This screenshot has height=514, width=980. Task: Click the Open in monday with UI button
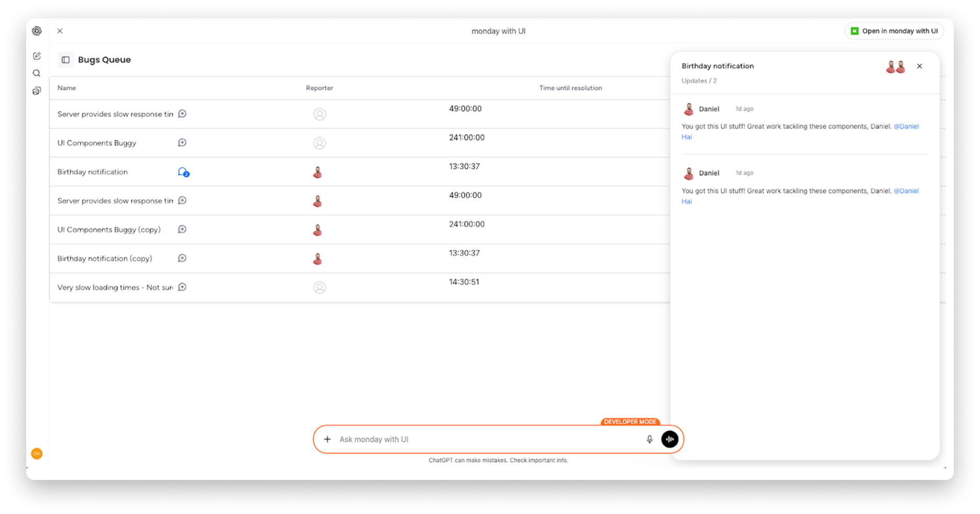894,31
